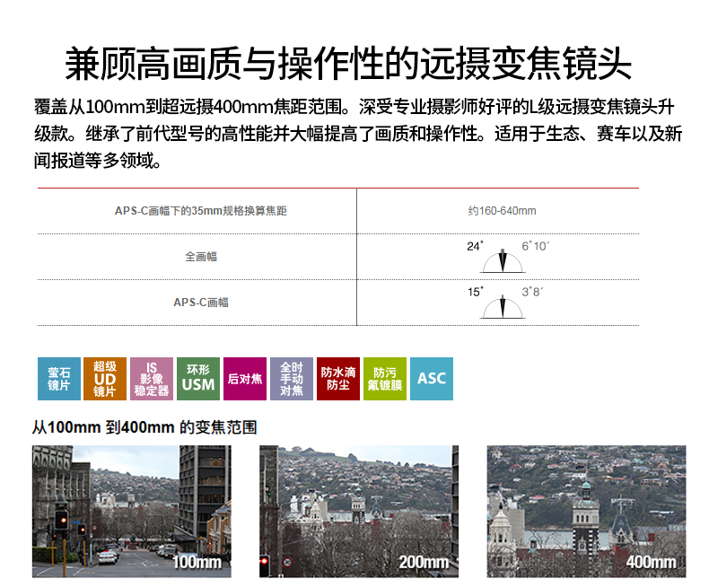
Task: Select the 超级UD镜片 orange badge
Action: [105, 379]
